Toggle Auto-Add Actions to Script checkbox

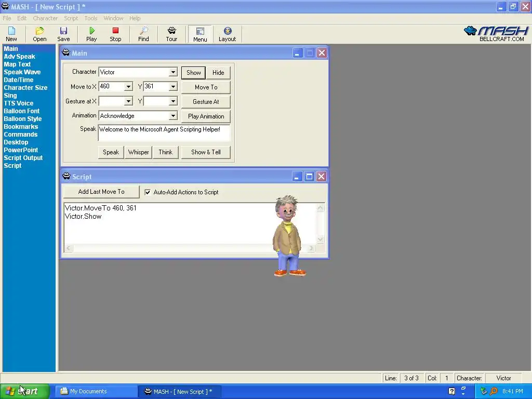tap(148, 192)
